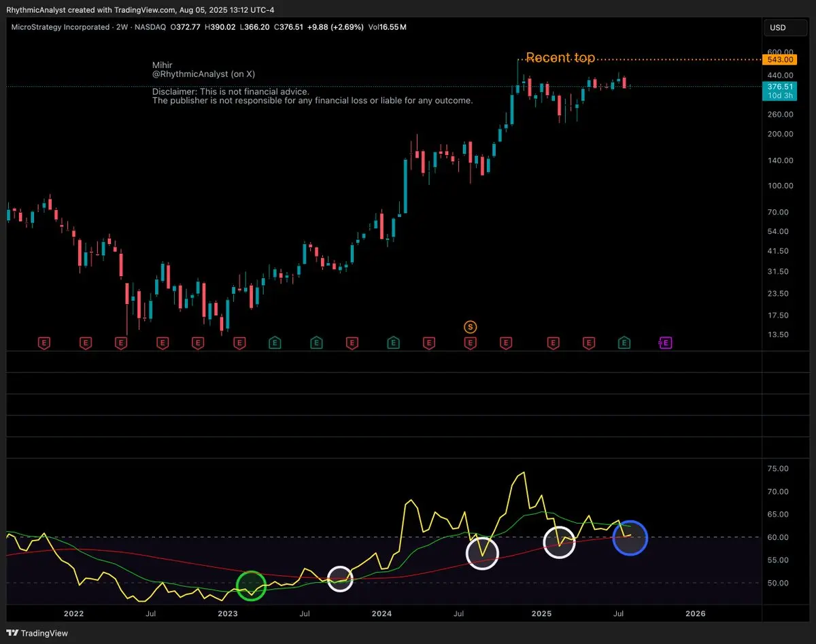Click the 2024 label on time axis
Screen dimensions: 816x644
click(x=381, y=613)
